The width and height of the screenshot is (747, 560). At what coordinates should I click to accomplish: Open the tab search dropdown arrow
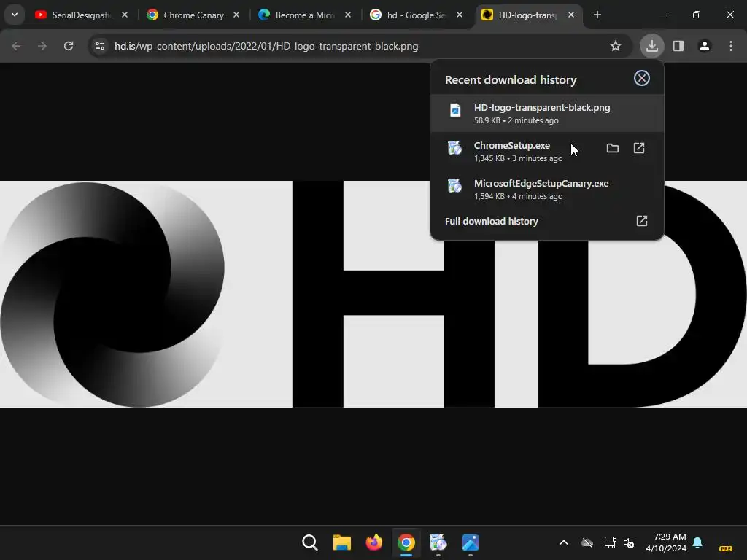pyautogui.click(x=15, y=15)
